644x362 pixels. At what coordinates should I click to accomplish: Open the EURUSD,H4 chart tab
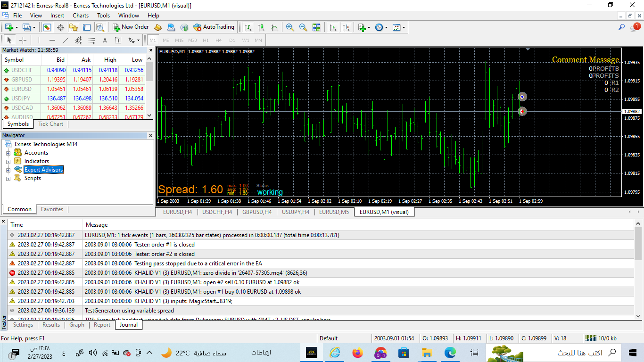point(177,212)
